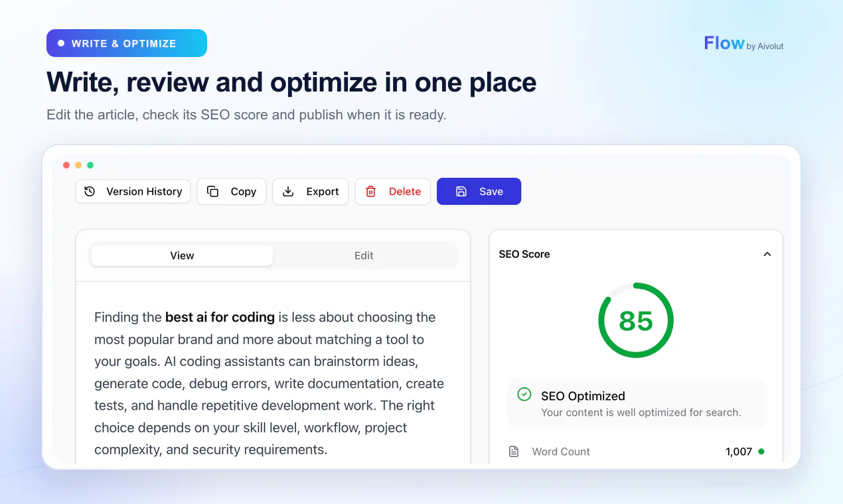Click the green Word Count status dot
This screenshot has height=504, width=843.
pos(761,452)
